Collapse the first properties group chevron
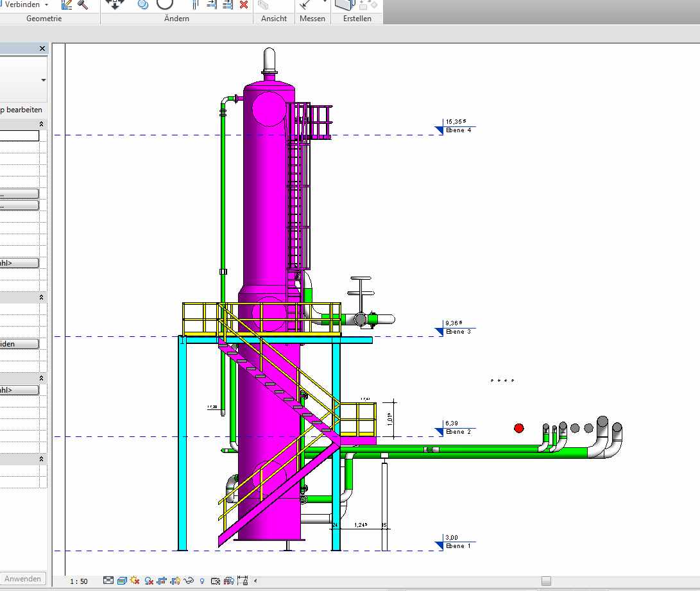Image resolution: width=700 pixels, height=591 pixels. pyautogui.click(x=42, y=124)
